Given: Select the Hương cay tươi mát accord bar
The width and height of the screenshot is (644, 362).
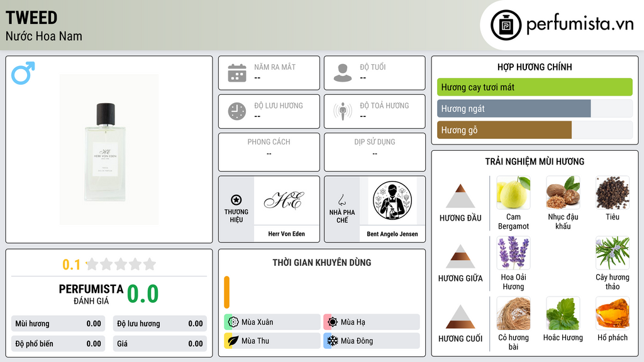Looking at the screenshot, I should point(535,87).
